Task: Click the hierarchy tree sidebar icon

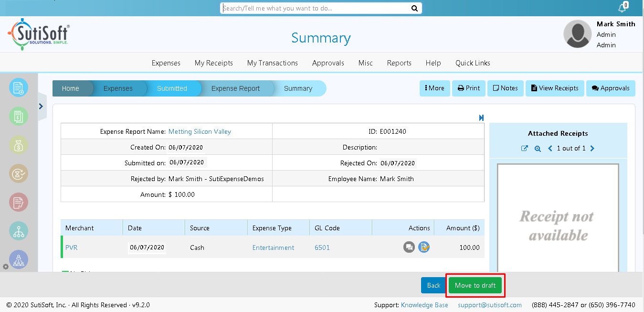Action: click(x=19, y=231)
